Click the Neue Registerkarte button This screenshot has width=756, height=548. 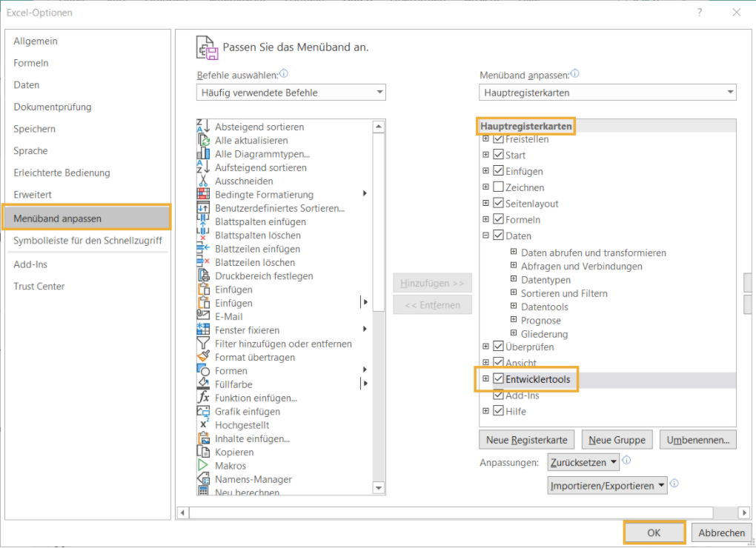coord(526,440)
